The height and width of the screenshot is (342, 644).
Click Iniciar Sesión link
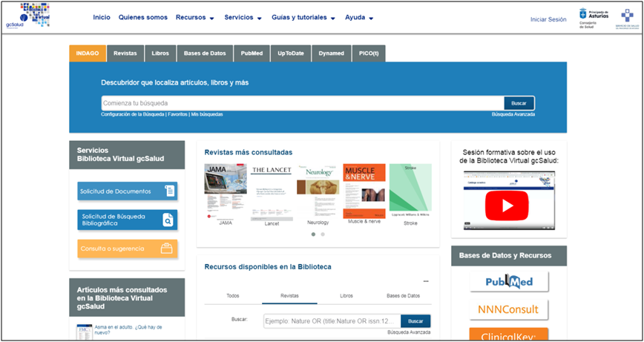pyautogui.click(x=548, y=19)
